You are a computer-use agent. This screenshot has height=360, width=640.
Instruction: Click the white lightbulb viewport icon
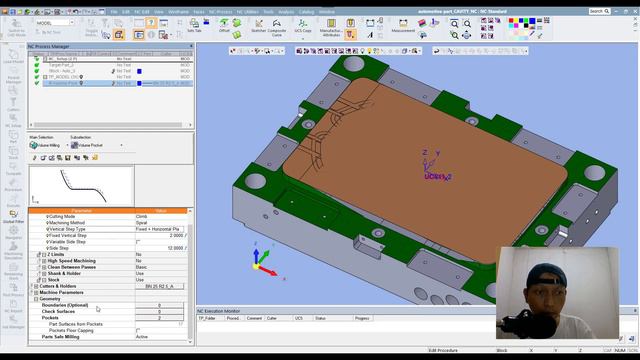point(362,51)
